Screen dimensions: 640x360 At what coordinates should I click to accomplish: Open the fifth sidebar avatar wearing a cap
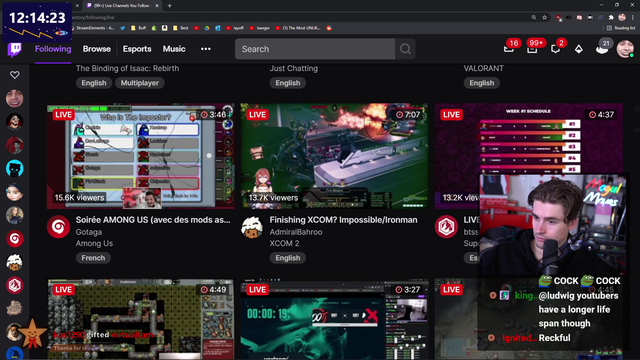point(15,192)
